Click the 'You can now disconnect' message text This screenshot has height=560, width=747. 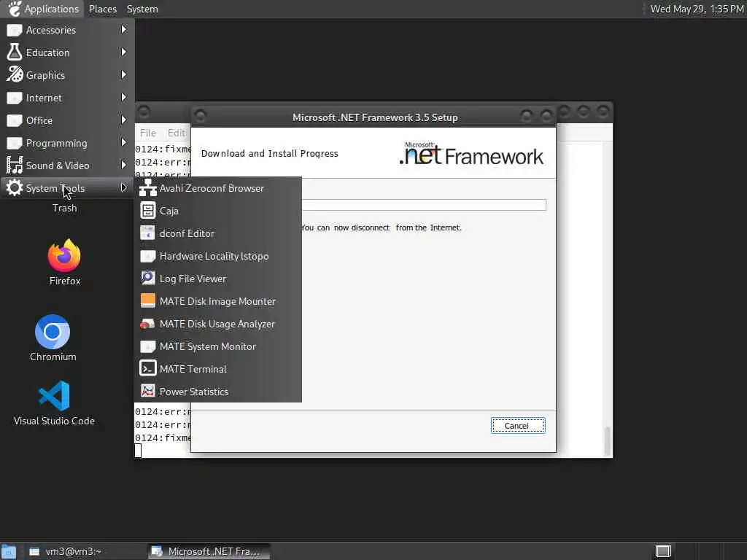381,227
